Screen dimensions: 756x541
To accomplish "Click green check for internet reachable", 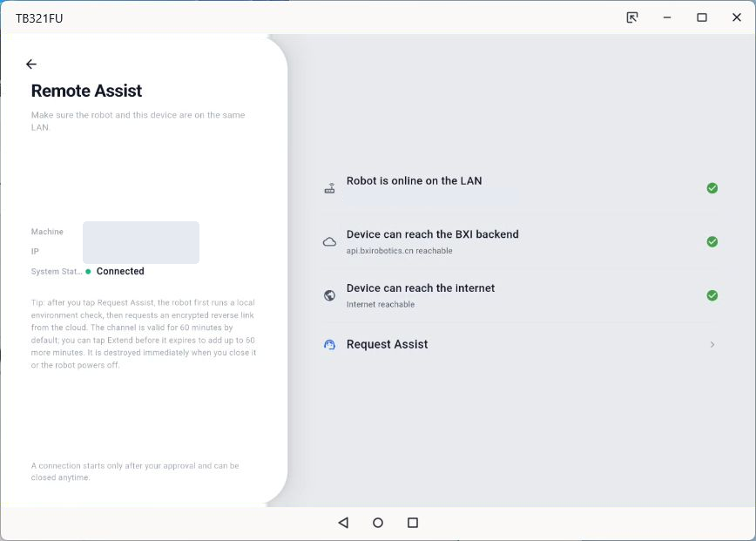I will [x=712, y=295].
